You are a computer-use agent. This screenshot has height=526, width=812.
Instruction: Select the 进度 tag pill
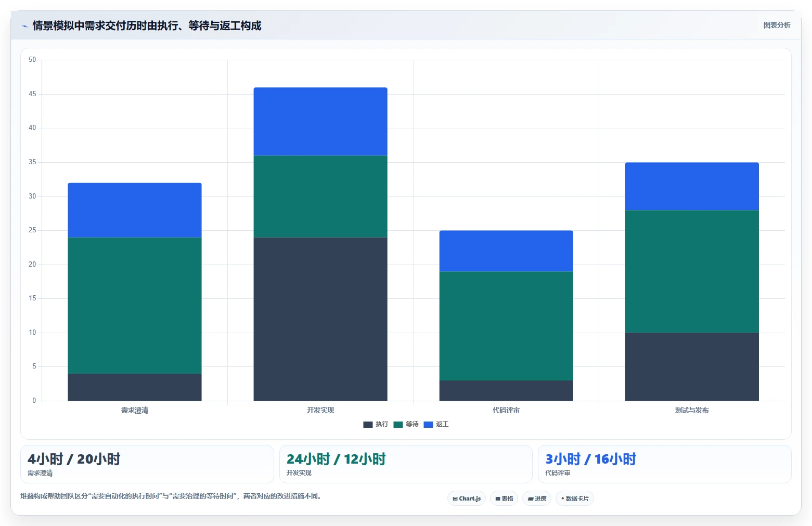537,498
